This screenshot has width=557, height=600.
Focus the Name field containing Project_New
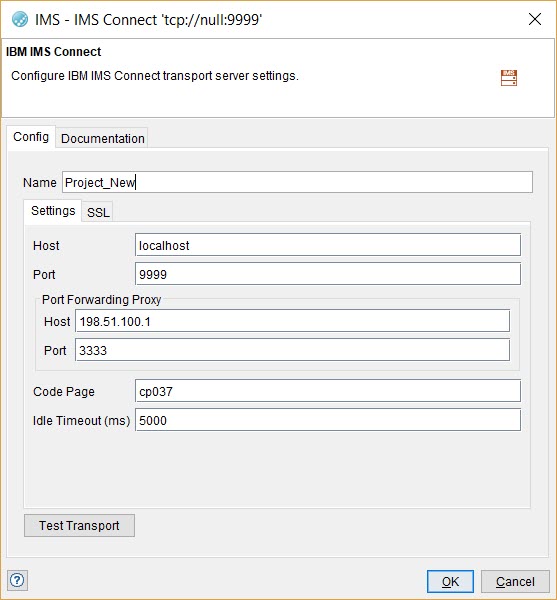point(297,182)
